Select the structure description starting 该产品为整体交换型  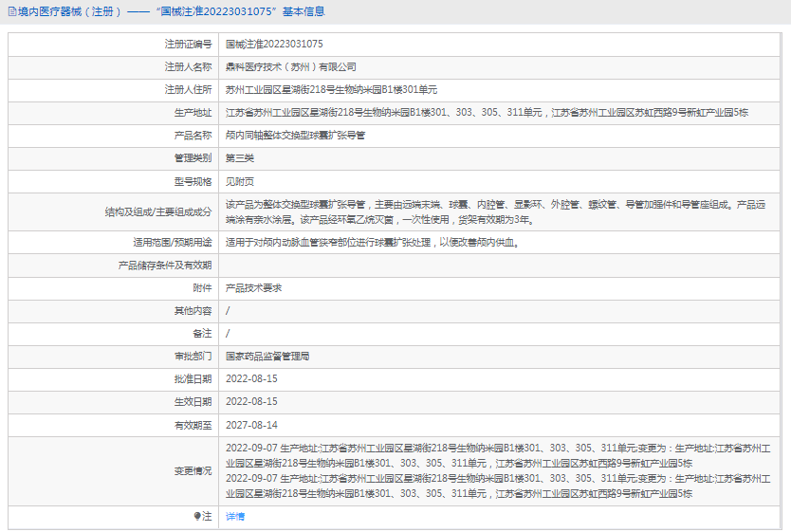495,211
